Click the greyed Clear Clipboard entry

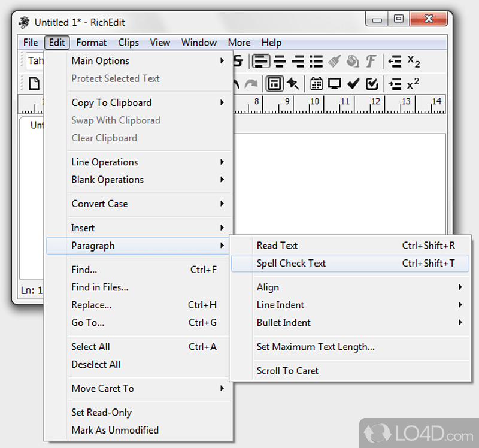(138, 138)
